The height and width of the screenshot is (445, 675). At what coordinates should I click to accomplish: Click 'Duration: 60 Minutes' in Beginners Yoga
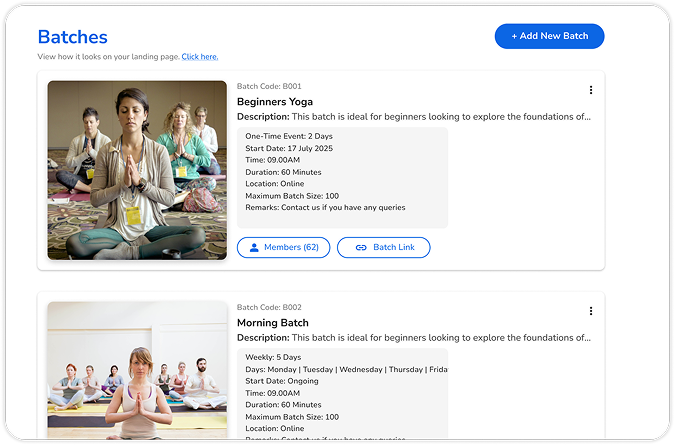[x=283, y=172]
